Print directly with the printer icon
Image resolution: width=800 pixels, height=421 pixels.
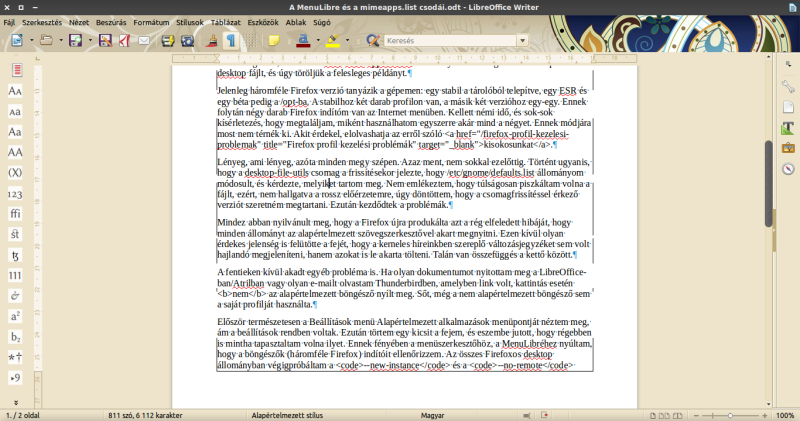(x=168, y=40)
